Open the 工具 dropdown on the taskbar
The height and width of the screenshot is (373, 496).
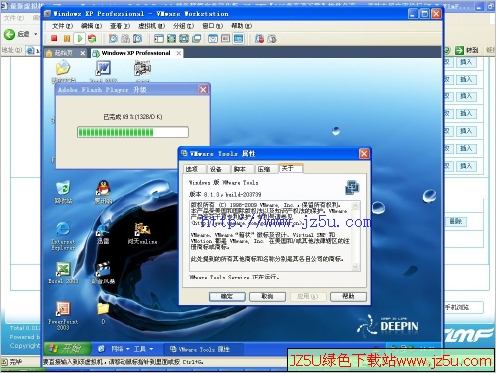pyautogui.click(x=143, y=349)
